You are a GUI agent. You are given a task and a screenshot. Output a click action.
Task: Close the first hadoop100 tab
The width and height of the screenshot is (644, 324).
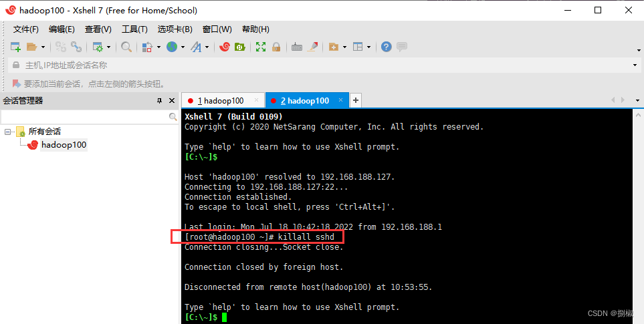(x=257, y=100)
